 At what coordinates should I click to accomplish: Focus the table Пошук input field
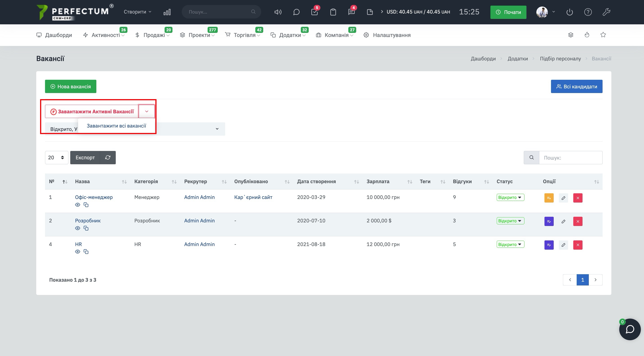(571, 157)
